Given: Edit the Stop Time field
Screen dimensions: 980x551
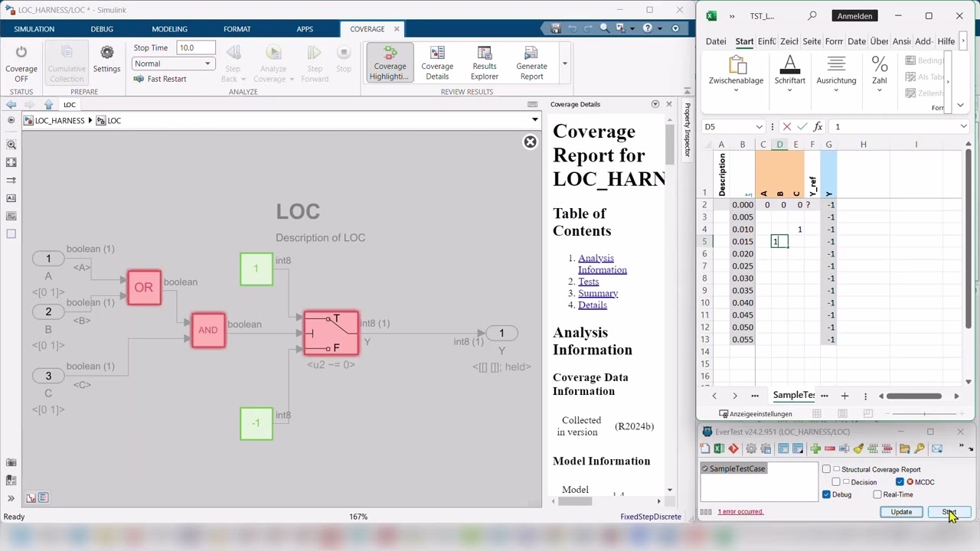Looking at the screenshot, I should pos(195,47).
